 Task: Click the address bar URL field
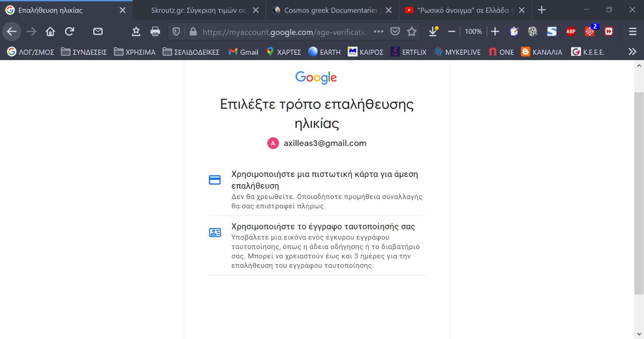pos(285,31)
